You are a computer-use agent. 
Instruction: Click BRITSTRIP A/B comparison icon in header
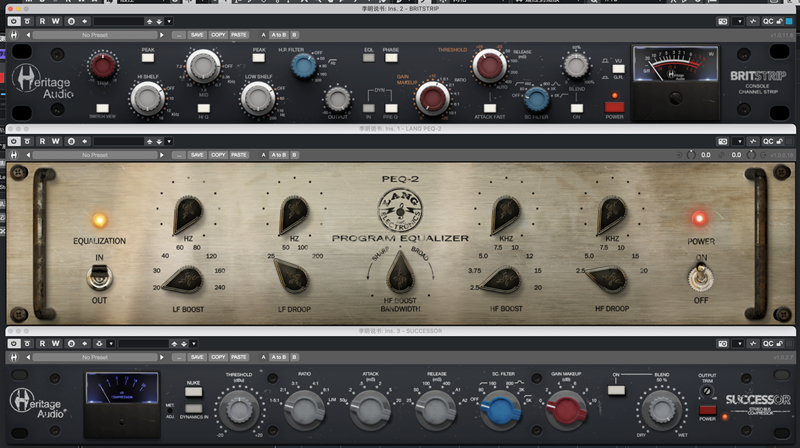[x=71, y=21]
